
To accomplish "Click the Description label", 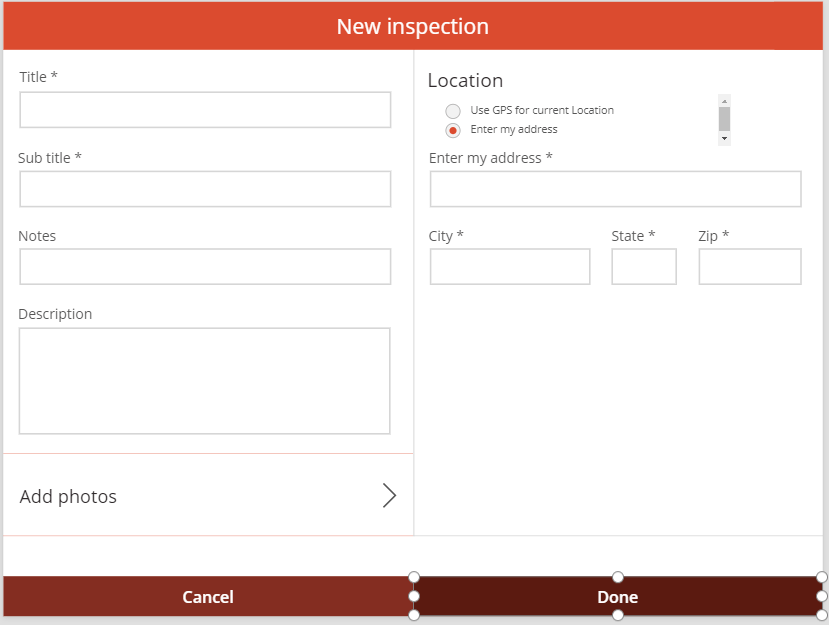I will click(x=55, y=314).
